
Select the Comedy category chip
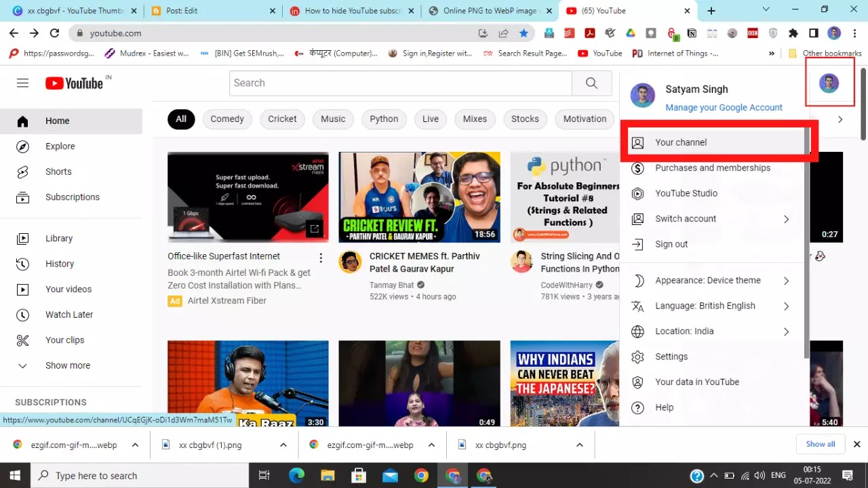click(x=227, y=119)
